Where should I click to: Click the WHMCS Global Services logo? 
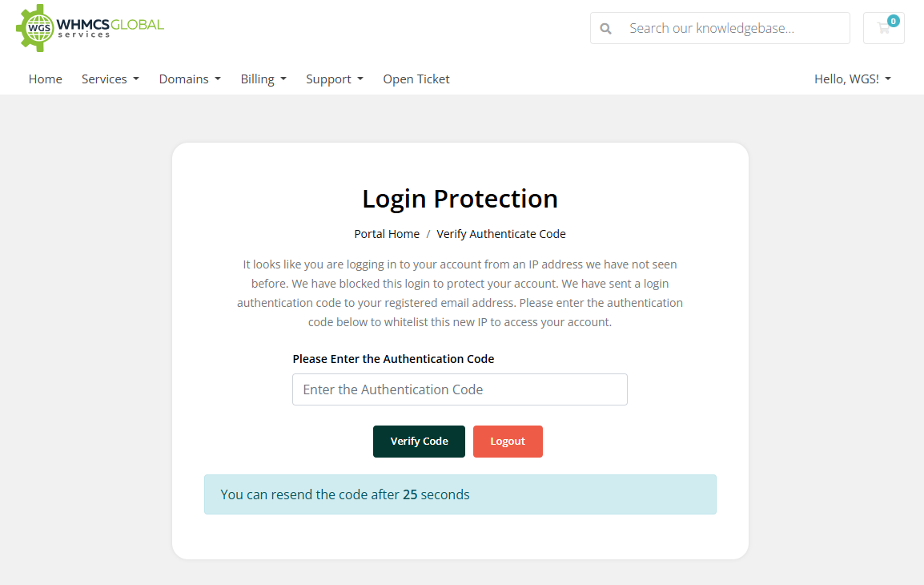pos(90,28)
